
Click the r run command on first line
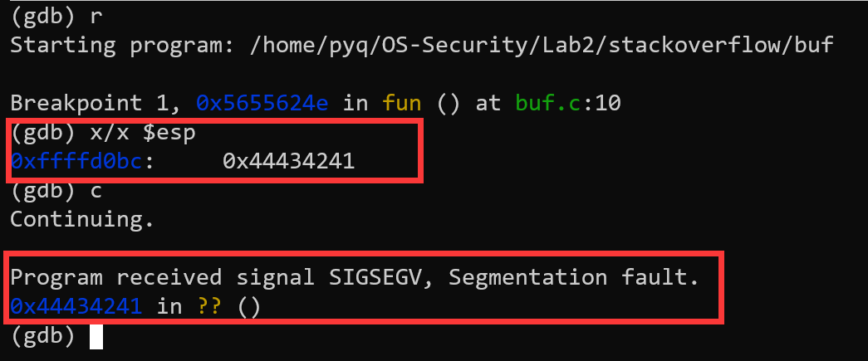pos(96,16)
